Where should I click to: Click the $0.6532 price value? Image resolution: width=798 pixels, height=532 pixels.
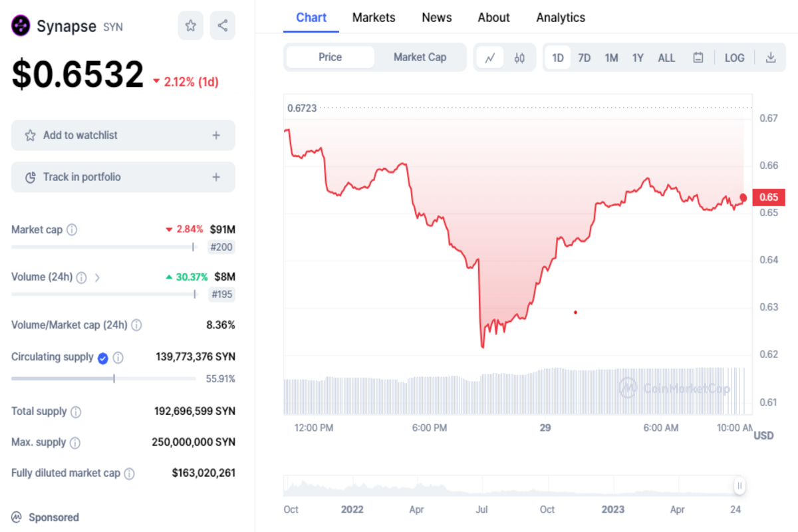(x=77, y=74)
